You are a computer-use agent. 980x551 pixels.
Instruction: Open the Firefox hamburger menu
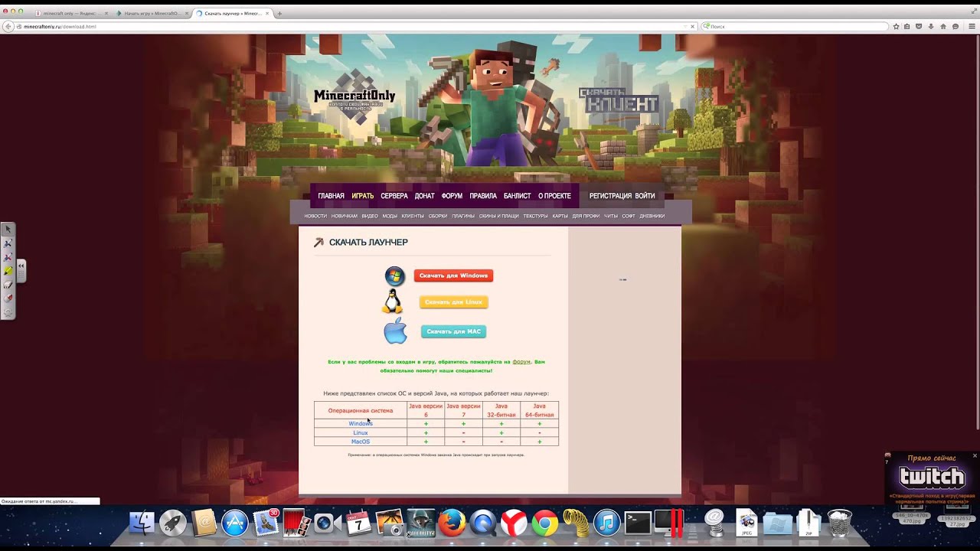pyautogui.click(x=971, y=26)
